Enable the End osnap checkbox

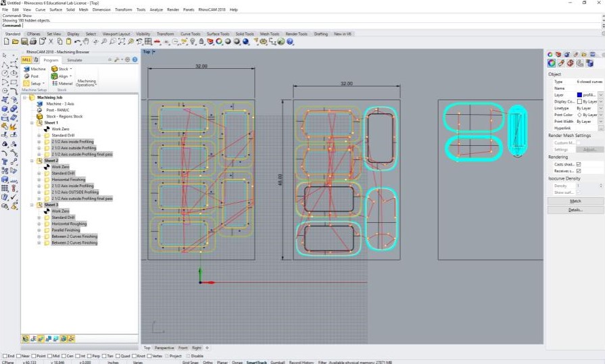click(x=5, y=356)
